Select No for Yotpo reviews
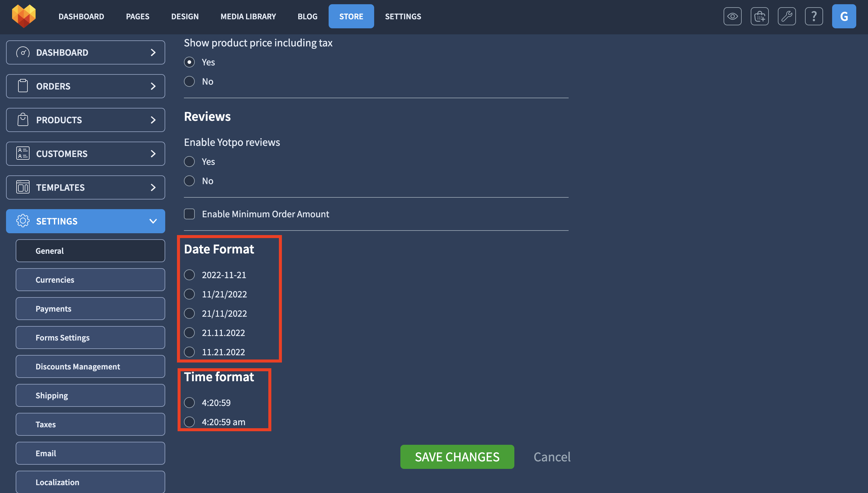Screen dimensions: 868x493 (189, 181)
